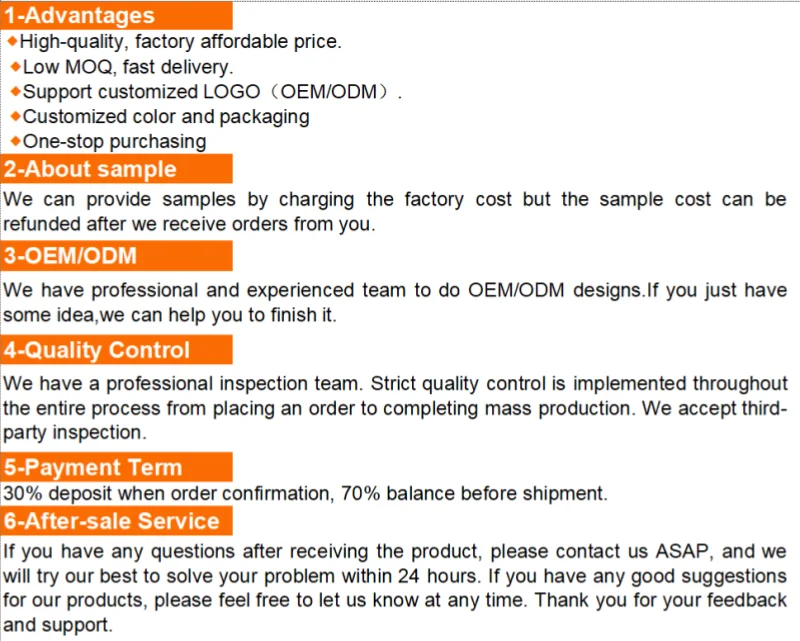Click the 3-OEM/ODM section header
The width and height of the screenshot is (800, 641).
coord(117,256)
